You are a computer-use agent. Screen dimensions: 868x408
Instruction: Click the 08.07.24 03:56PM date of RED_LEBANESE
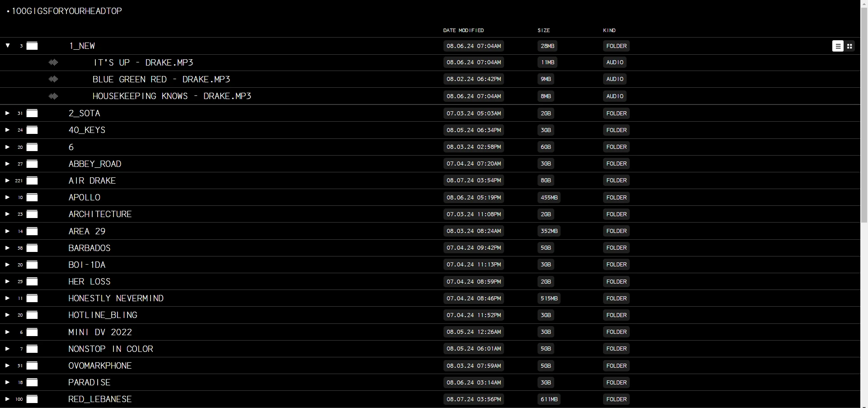point(474,399)
